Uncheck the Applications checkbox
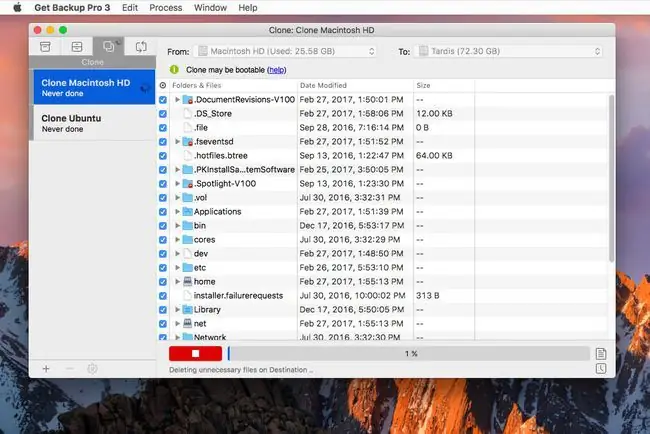Viewport: 650px width, 434px height. tap(163, 211)
